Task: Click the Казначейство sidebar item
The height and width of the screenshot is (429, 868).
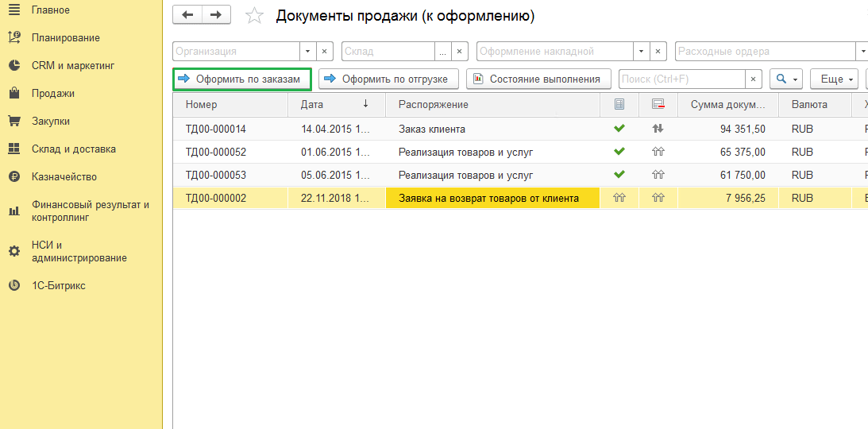Action: (64, 177)
